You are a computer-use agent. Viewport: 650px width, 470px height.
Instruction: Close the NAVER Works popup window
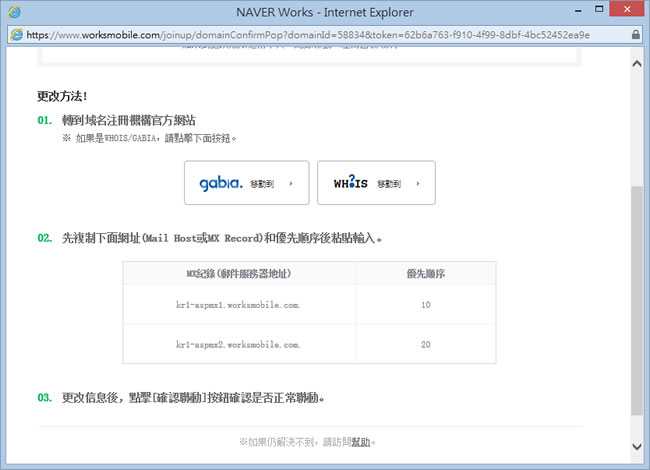tap(627, 9)
